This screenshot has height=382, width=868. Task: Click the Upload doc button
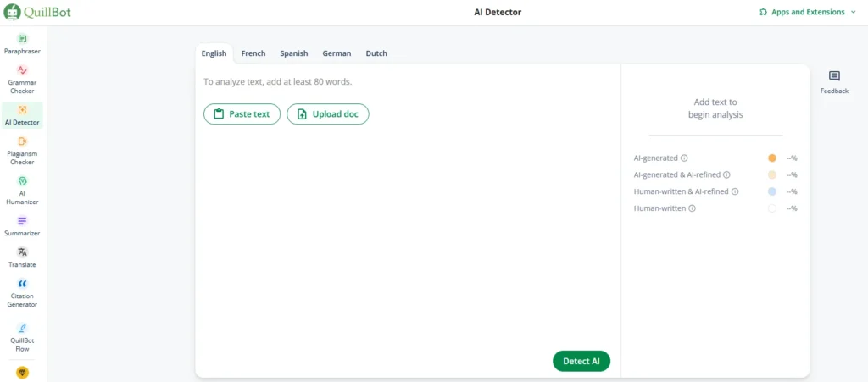click(x=328, y=113)
